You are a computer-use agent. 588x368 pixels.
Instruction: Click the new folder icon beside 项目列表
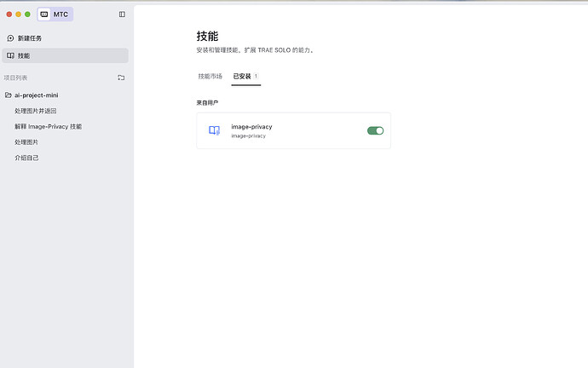pos(121,78)
